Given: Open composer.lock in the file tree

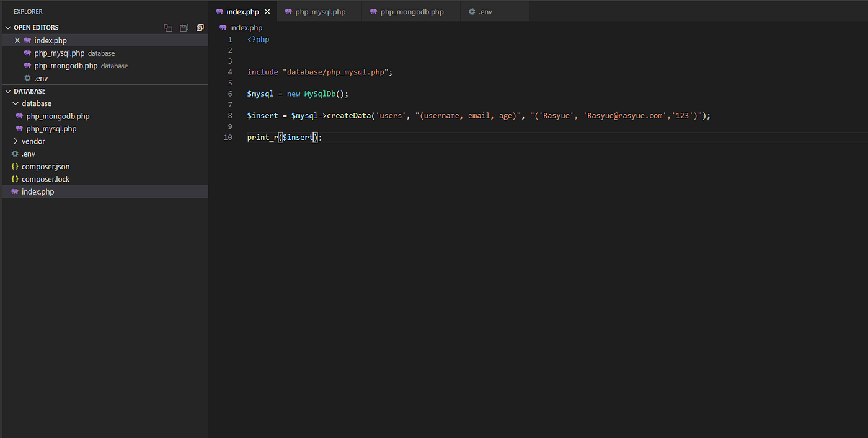Looking at the screenshot, I should tap(105, 179).
